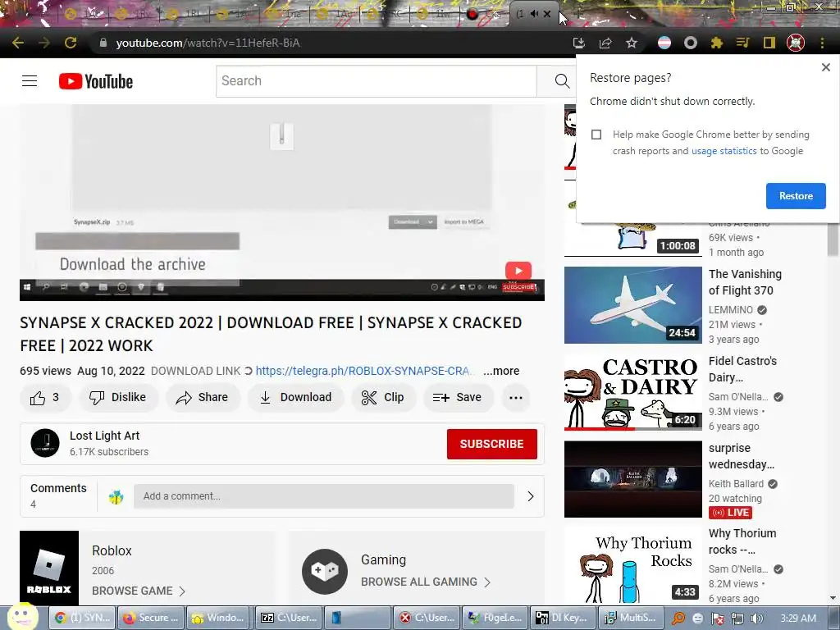Open the usage statistics link
Screen dimensions: 840x630
724,151
